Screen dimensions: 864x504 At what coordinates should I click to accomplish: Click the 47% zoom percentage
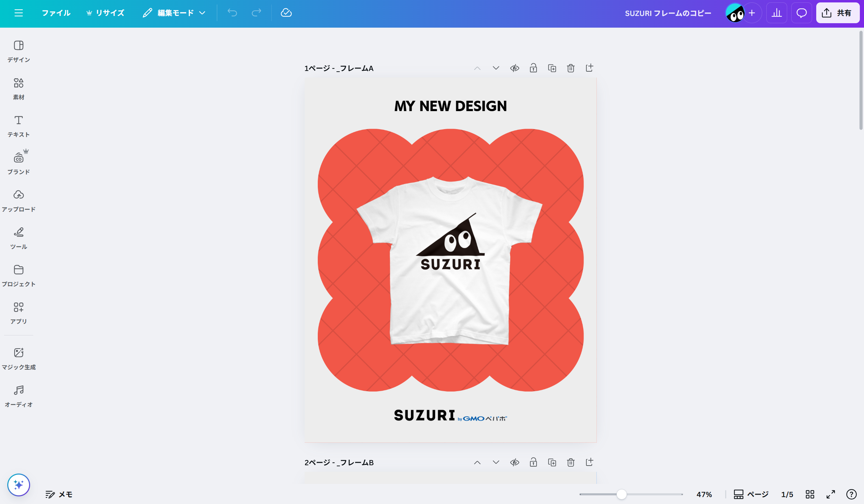tap(704, 494)
